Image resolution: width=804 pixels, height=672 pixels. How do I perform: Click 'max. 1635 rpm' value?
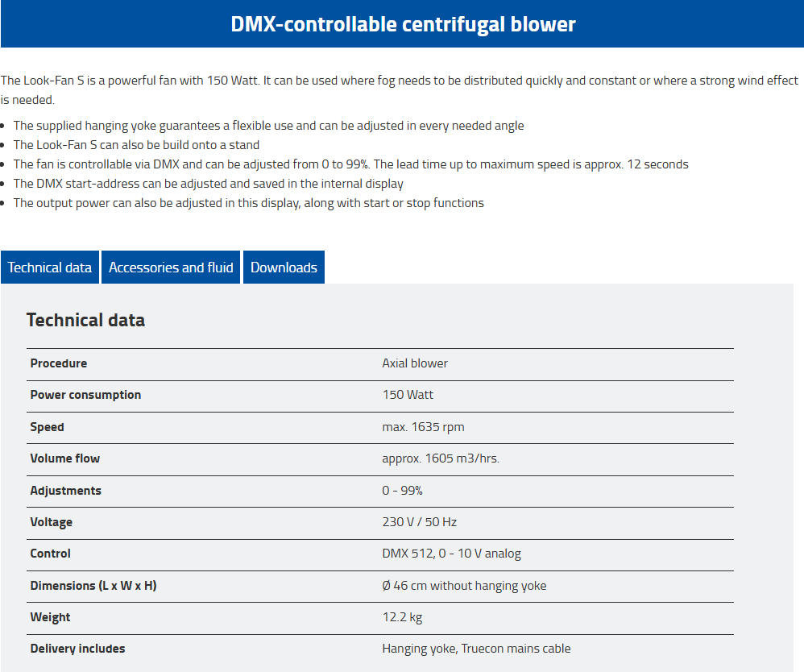click(x=423, y=427)
